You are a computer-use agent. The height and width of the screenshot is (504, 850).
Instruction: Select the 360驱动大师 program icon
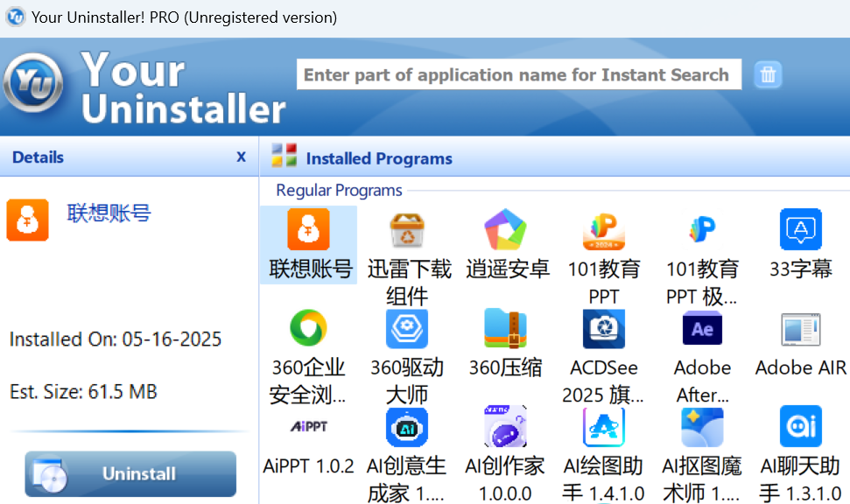407,328
